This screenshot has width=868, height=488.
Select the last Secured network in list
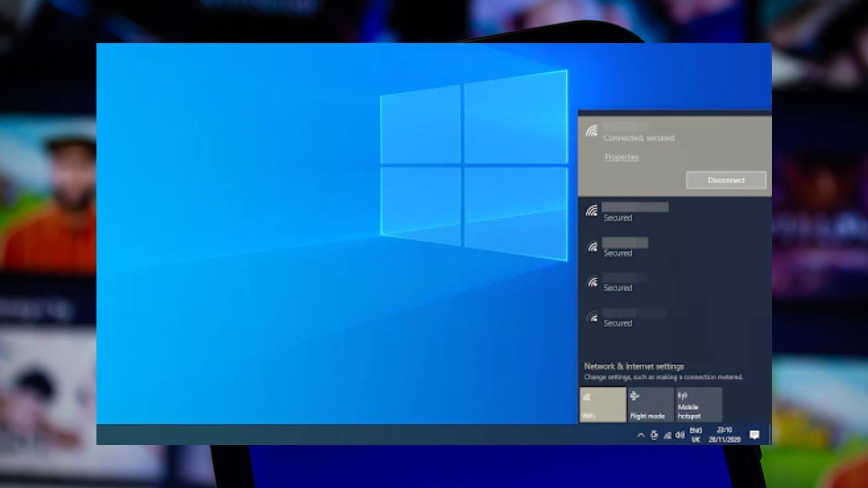pyautogui.click(x=675, y=318)
